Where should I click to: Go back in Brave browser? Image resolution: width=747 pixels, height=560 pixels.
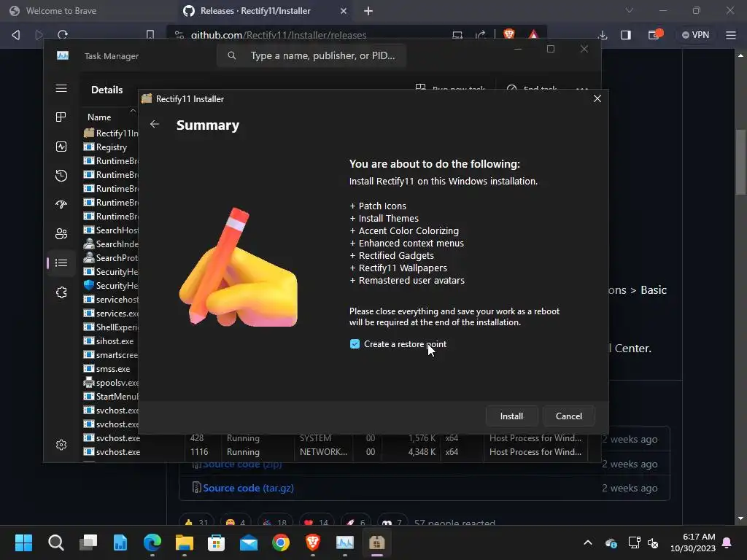tap(16, 35)
